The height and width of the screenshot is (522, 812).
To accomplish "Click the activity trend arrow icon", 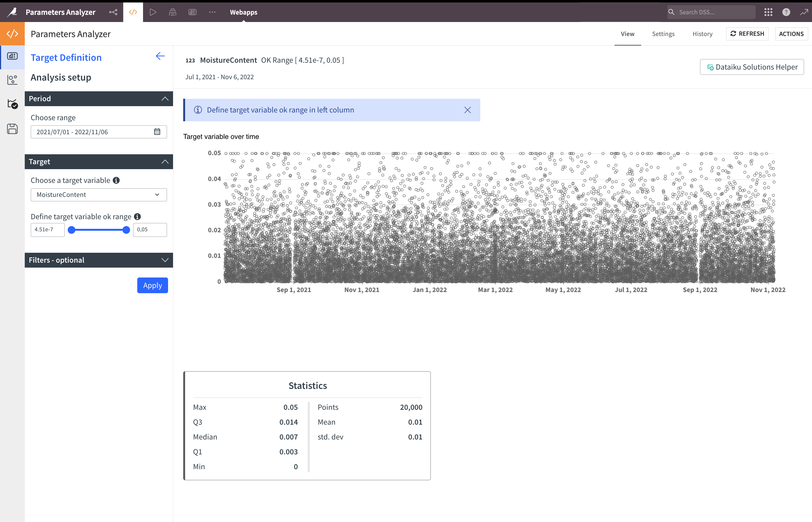I will point(804,12).
